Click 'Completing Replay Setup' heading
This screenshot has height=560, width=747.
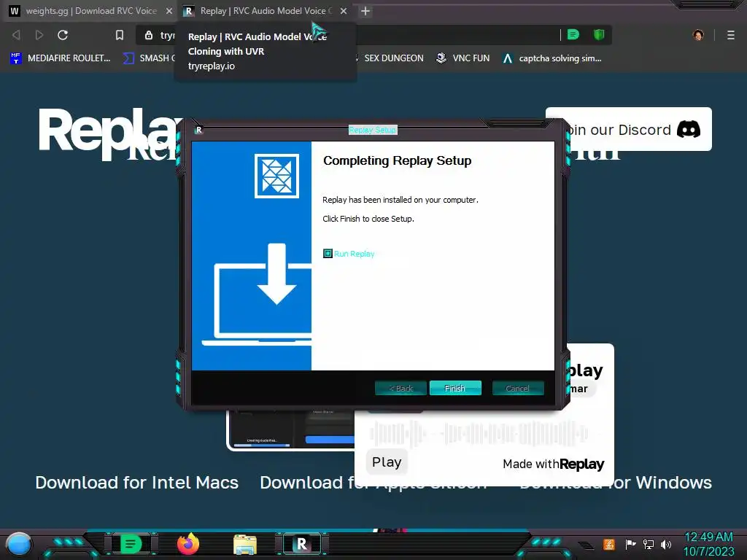pos(398,160)
